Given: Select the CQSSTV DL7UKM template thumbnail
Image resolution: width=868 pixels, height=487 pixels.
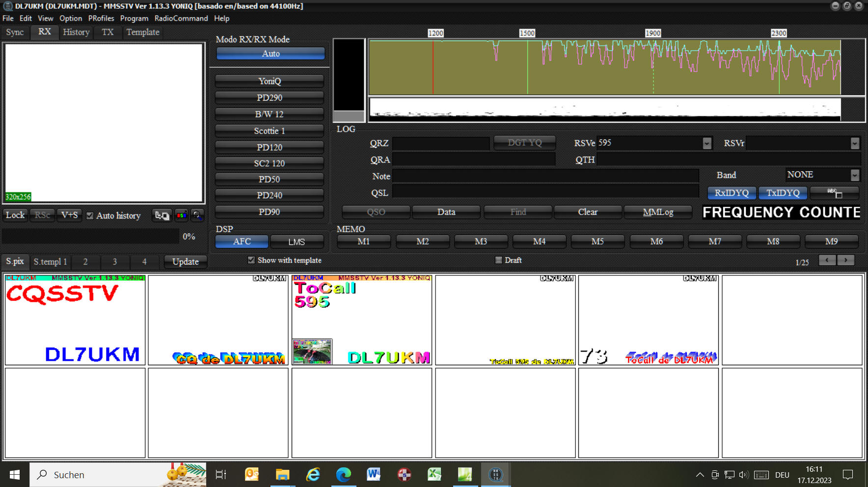Looking at the screenshot, I should [x=75, y=320].
